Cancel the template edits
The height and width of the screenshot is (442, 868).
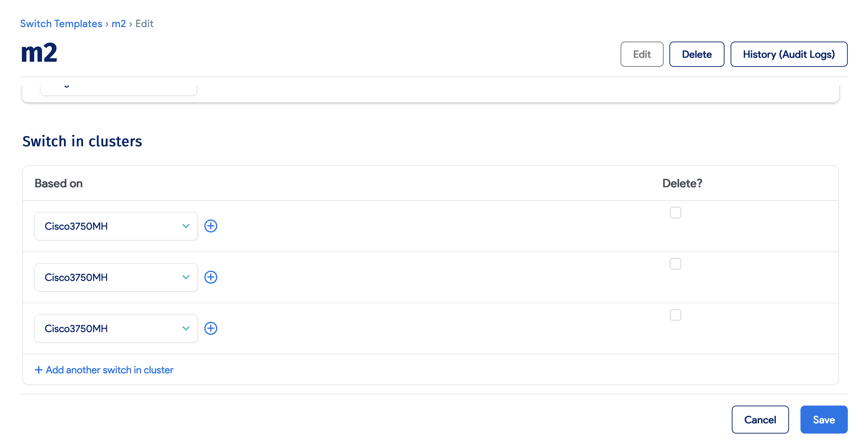click(760, 419)
